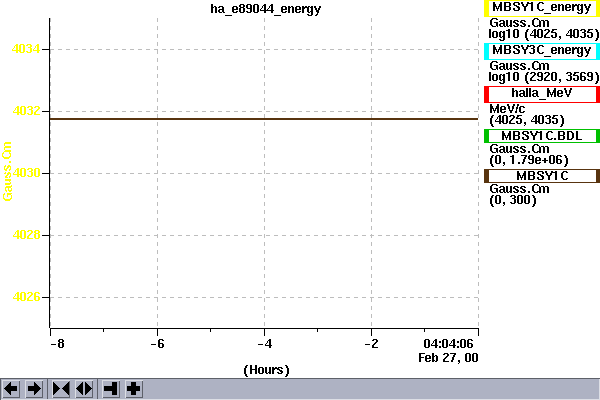Select the MBSY3C_energy legend entry
The image size is (600, 400).
click(541, 51)
